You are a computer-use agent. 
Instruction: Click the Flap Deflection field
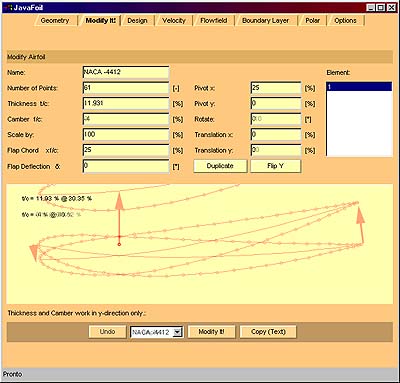coord(126,166)
